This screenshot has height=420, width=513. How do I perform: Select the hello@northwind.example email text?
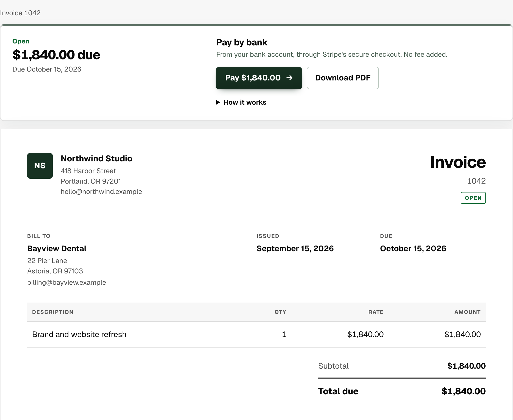(x=101, y=192)
